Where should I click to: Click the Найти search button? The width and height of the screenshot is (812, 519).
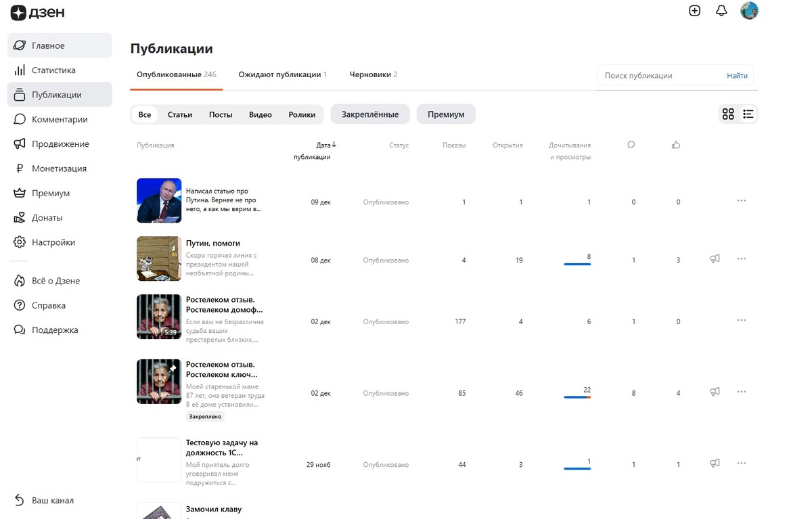pyautogui.click(x=738, y=76)
